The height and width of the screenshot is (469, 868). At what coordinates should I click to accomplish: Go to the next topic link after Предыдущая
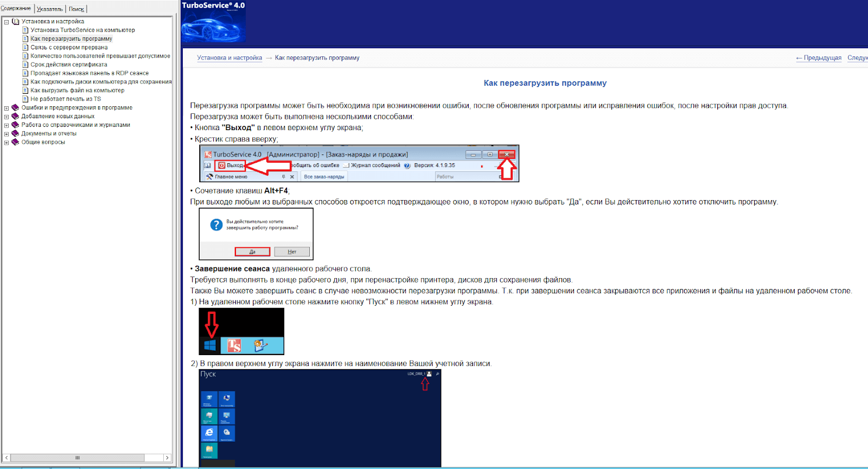click(858, 58)
